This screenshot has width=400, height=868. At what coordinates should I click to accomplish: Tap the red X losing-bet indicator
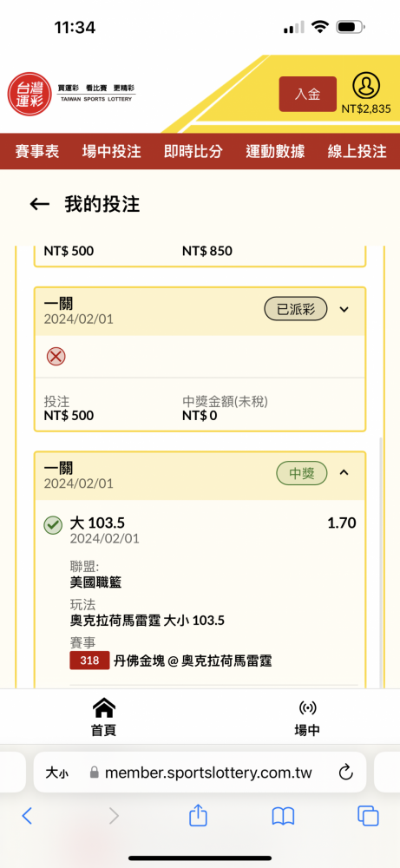[x=56, y=357]
